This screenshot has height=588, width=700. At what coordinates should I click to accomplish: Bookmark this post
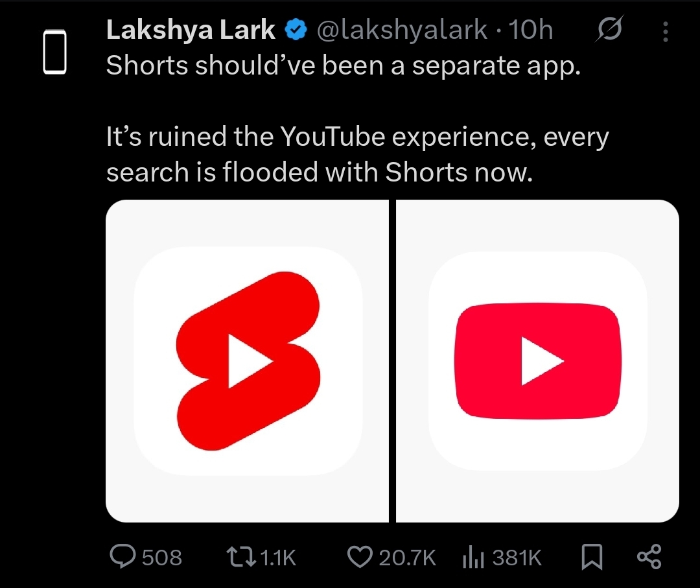(590, 557)
